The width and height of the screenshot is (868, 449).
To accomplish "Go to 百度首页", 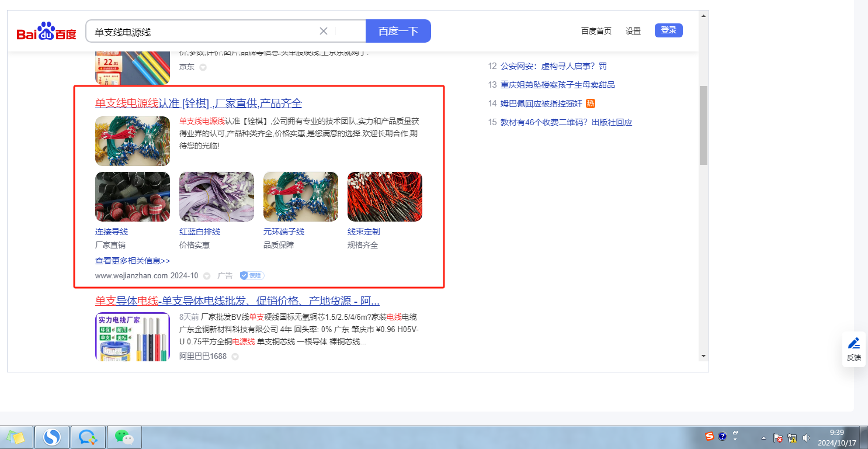I will [596, 31].
